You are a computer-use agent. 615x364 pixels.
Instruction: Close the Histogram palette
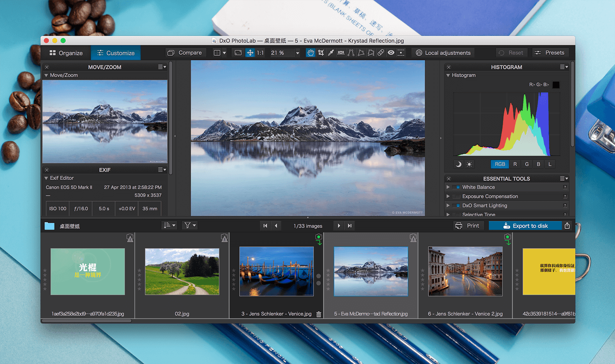tap(449, 67)
